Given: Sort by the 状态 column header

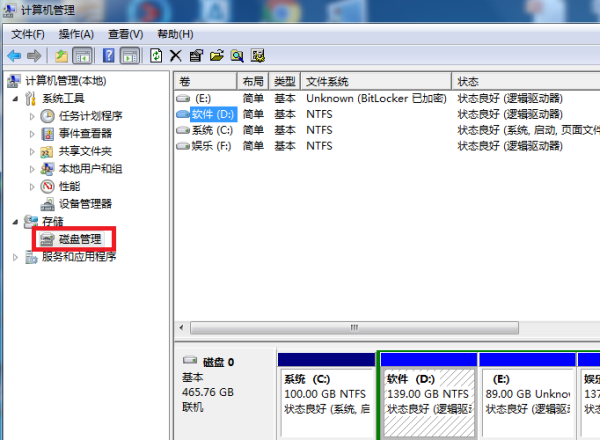Looking at the screenshot, I should pos(526,81).
